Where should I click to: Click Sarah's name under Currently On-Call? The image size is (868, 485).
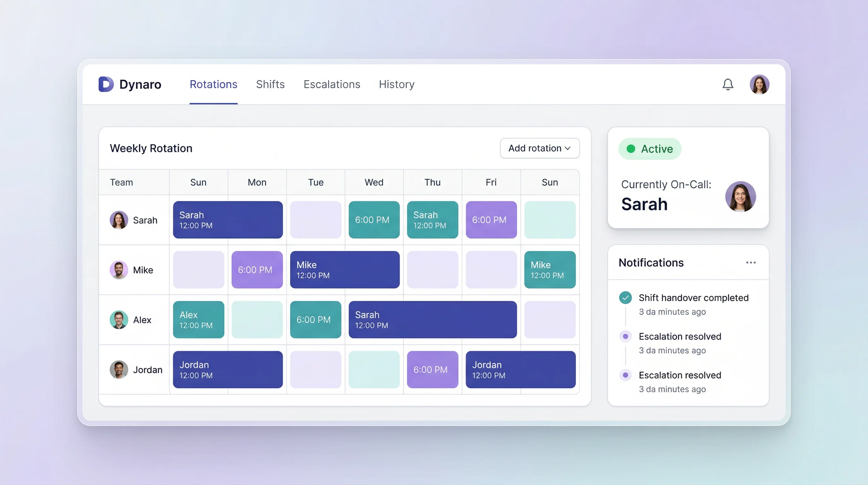644,204
